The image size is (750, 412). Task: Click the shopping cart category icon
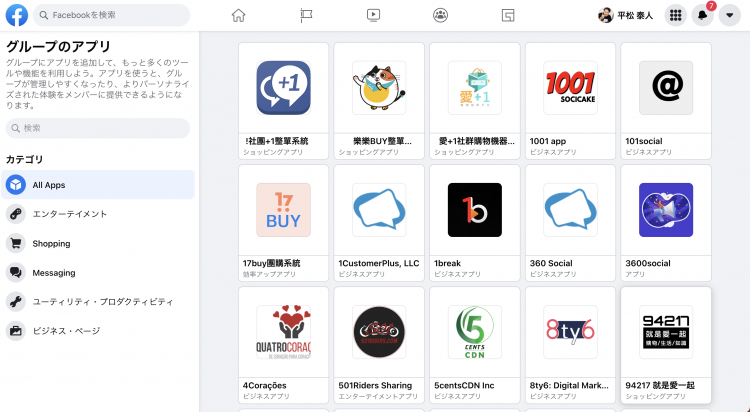click(16, 244)
